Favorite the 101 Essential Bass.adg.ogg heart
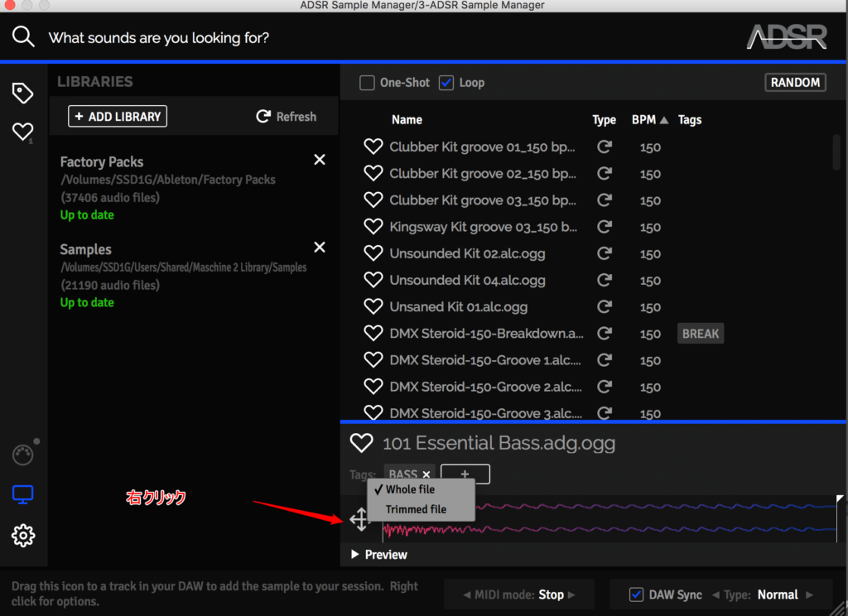Viewport: 848px width, 616px height. tap(361, 443)
